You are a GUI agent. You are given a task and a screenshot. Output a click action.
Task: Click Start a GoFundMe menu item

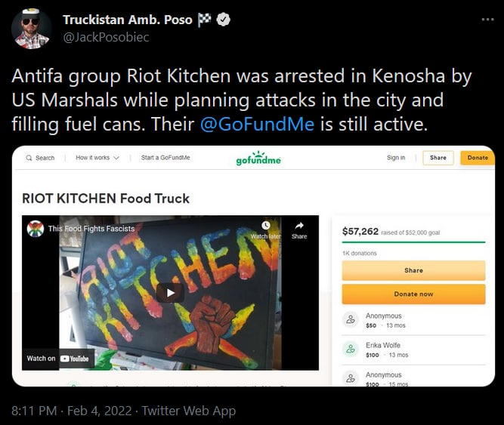click(x=165, y=158)
